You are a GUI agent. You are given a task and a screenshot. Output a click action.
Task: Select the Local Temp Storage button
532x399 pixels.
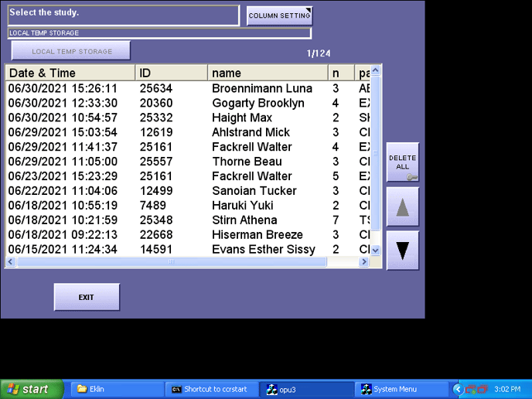click(x=71, y=52)
